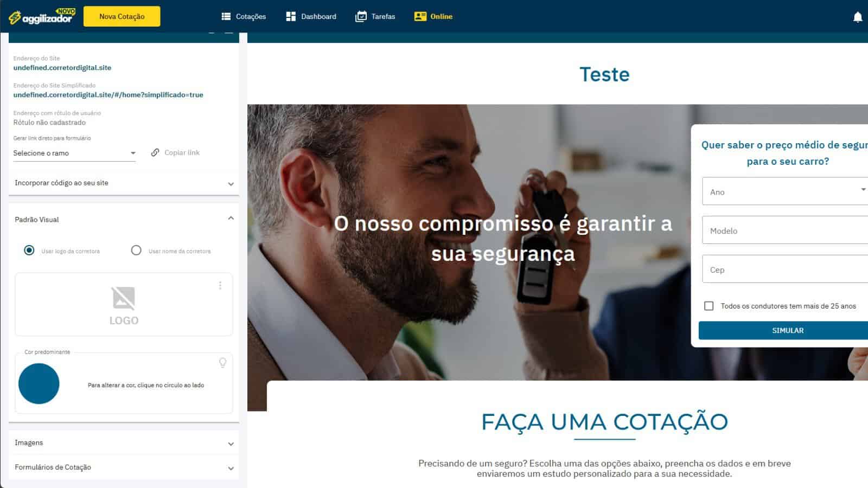Click the LOGO placeholder image
This screenshot has width=868, height=488.
124,306
